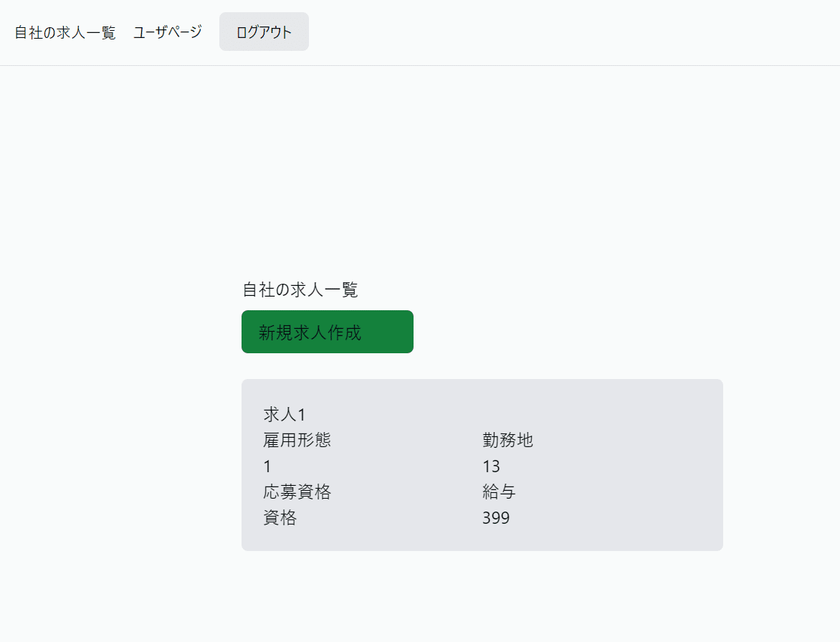This screenshot has height=642, width=840.
Task: Click the green 新規求人作成 button
Action: tap(327, 332)
